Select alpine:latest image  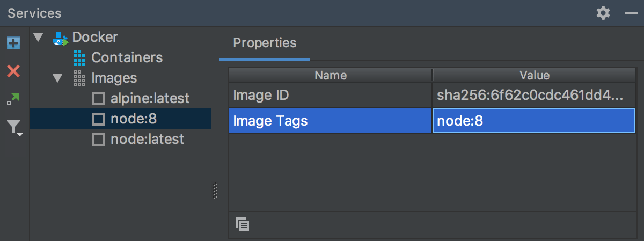(x=150, y=98)
